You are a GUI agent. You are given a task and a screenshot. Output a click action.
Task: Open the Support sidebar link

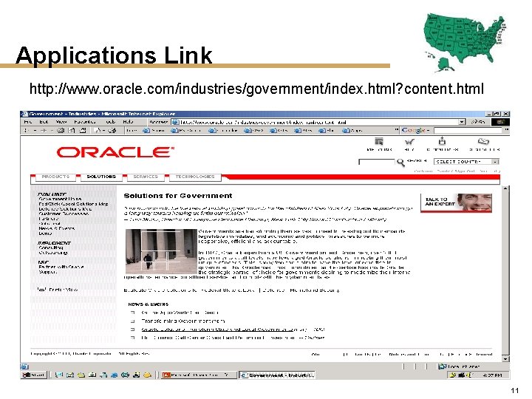tap(47, 272)
